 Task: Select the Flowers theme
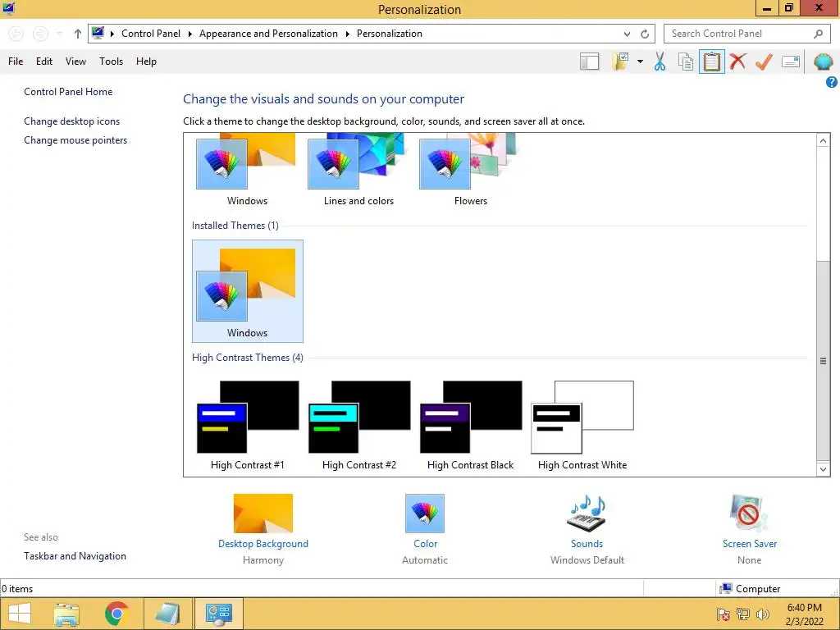(x=470, y=171)
